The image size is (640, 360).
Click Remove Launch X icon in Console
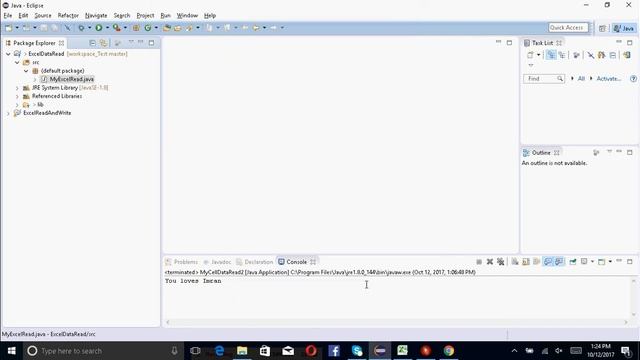click(490, 262)
